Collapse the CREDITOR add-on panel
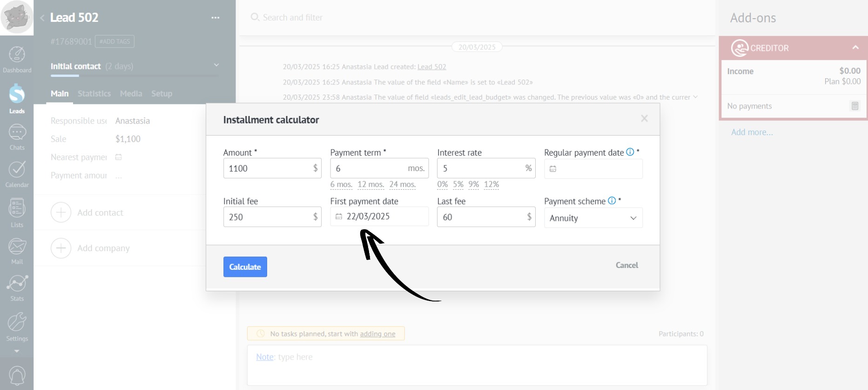Image resolution: width=868 pixels, height=390 pixels. pyautogui.click(x=855, y=48)
